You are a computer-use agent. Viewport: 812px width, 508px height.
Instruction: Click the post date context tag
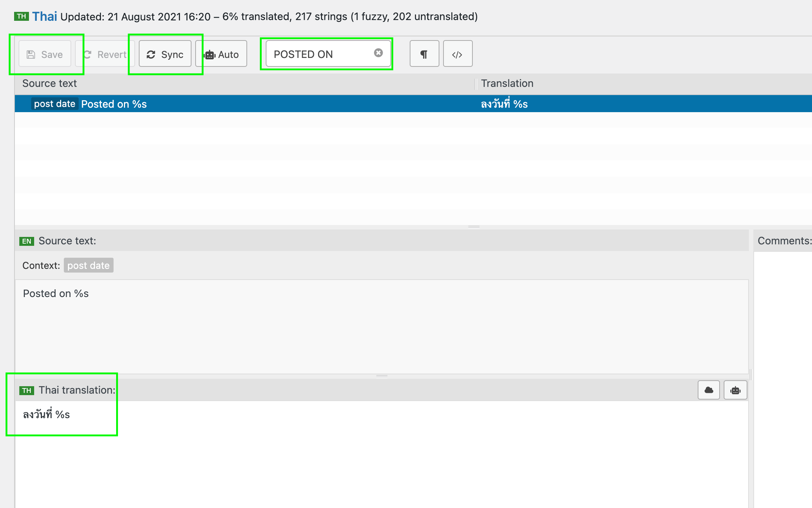coord(88,266)
